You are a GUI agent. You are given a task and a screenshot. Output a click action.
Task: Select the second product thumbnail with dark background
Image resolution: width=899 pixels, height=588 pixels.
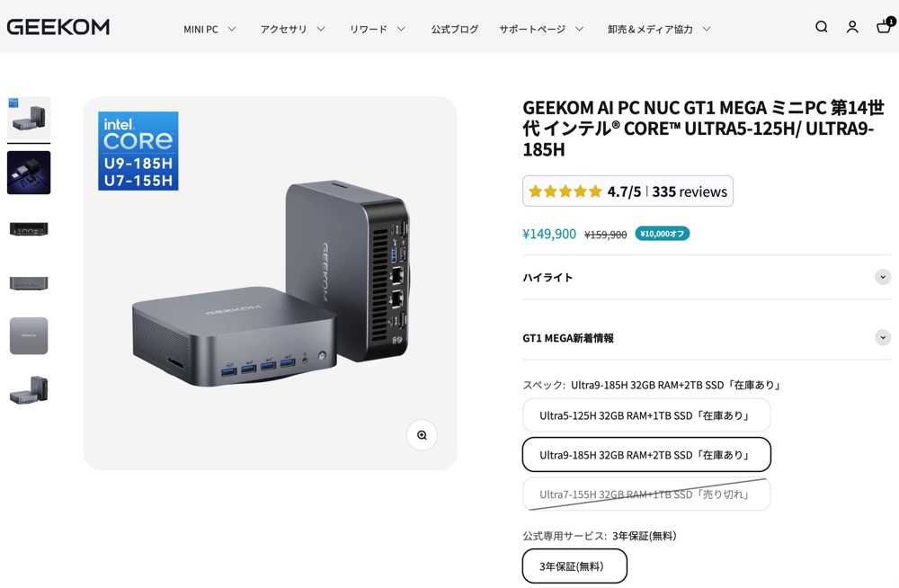pyautogui.click(x=29, y=173)
